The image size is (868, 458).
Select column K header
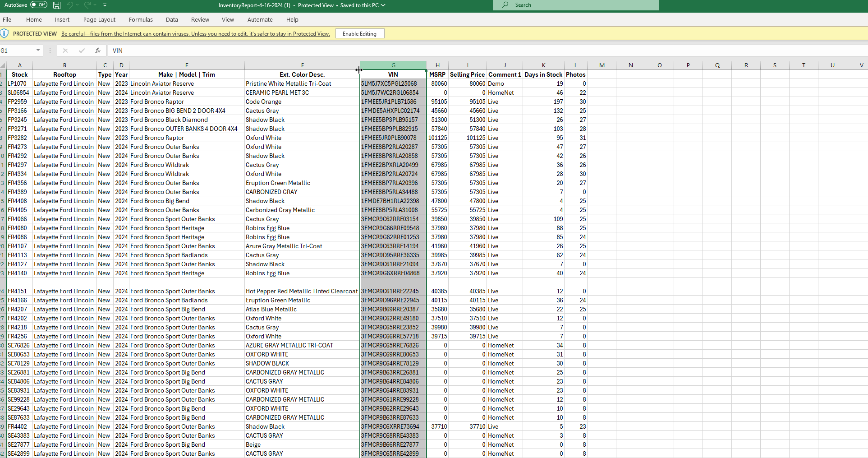(x=543, y=65)
